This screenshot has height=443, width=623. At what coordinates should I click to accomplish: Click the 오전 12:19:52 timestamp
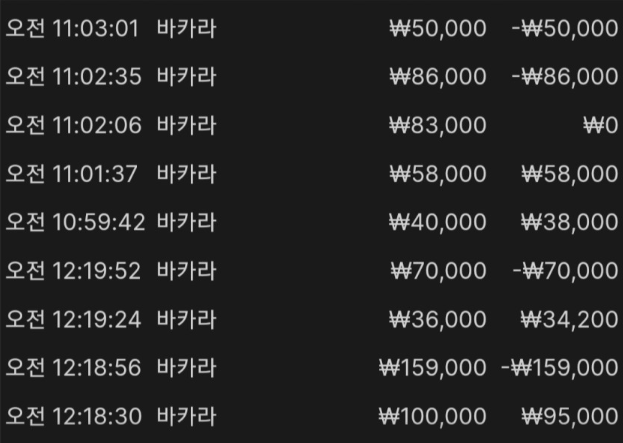(x=75, y=271)
